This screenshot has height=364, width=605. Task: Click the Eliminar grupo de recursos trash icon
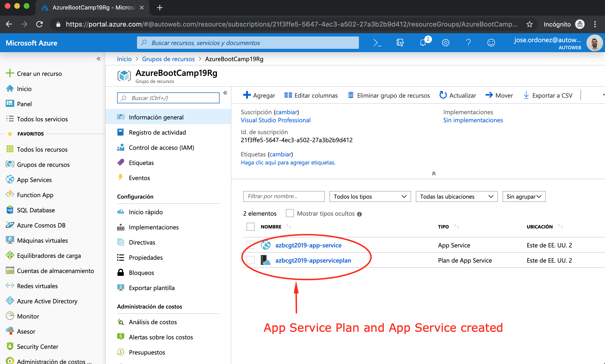pos(351,95)
